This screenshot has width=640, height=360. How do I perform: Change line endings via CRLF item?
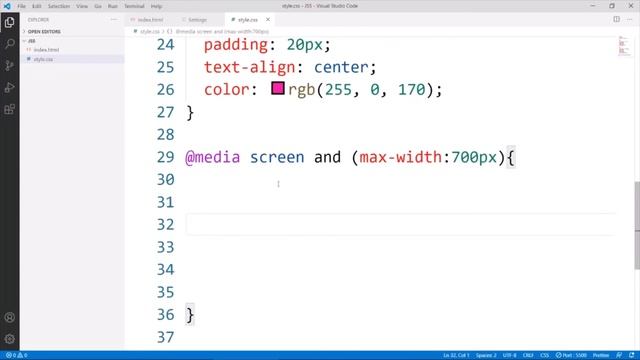pyautogui.click(x=528, y=355)
